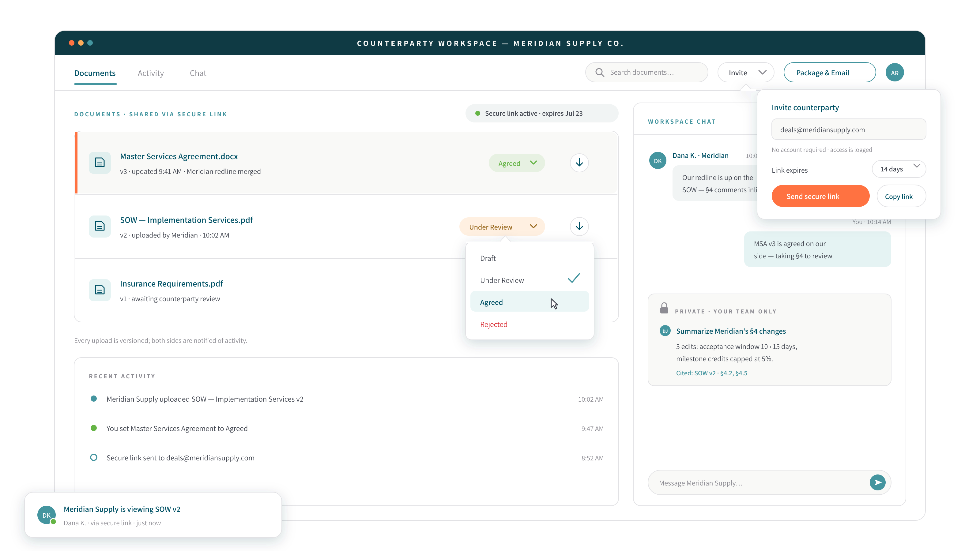Click the v3 updated 9:41 AM subtitle
This screenshot has height=551, width=980.
pos(190,171)
